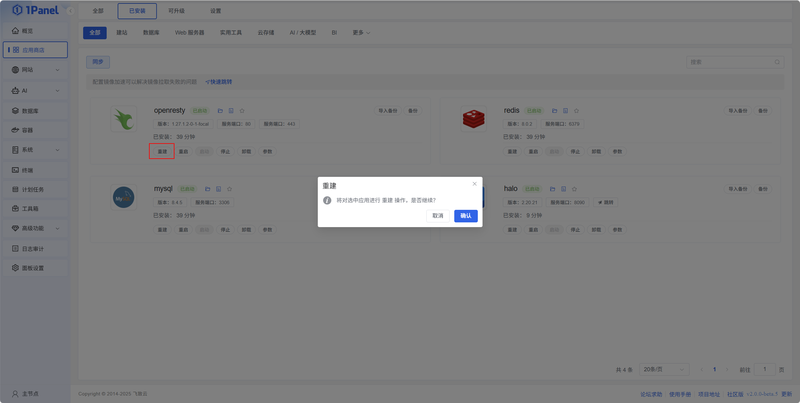Expand the 更多 category dropdown
This screenshot has height=403, width=800.
tap(361, 33)
